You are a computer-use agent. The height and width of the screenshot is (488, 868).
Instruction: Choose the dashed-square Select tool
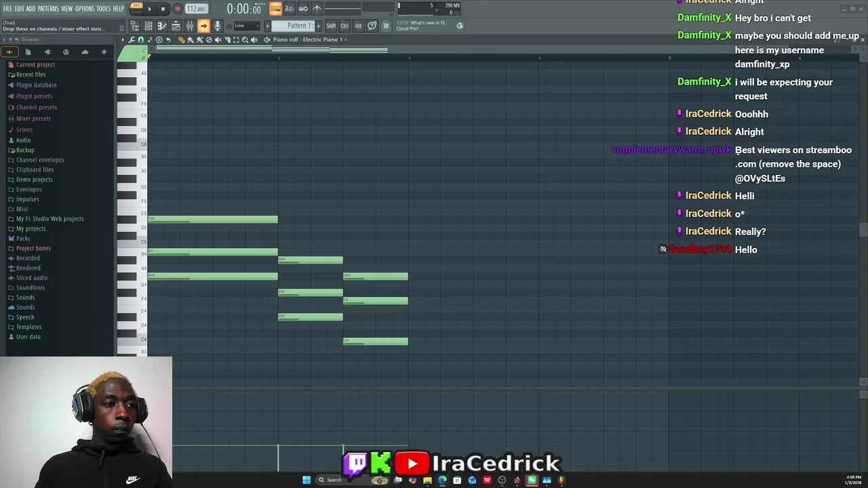click(x=236, y=39)
